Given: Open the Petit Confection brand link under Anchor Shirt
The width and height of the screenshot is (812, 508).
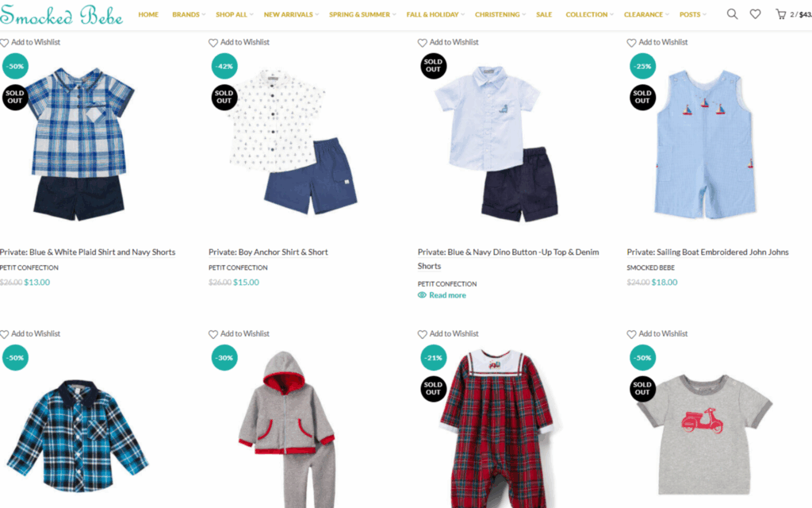Looking at the screenshot, I should click(238, 267).
